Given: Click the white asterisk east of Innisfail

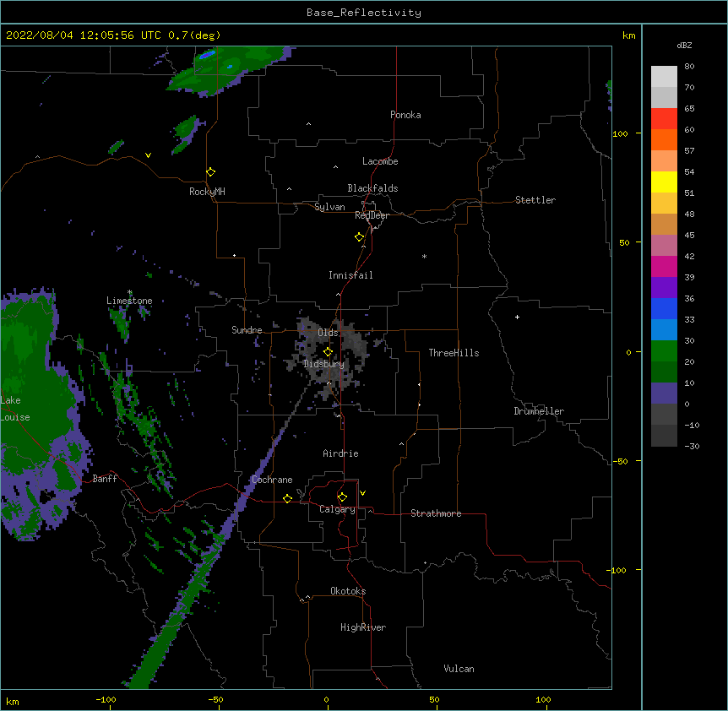Looking at the screenshot, I should tap(424, 256).
